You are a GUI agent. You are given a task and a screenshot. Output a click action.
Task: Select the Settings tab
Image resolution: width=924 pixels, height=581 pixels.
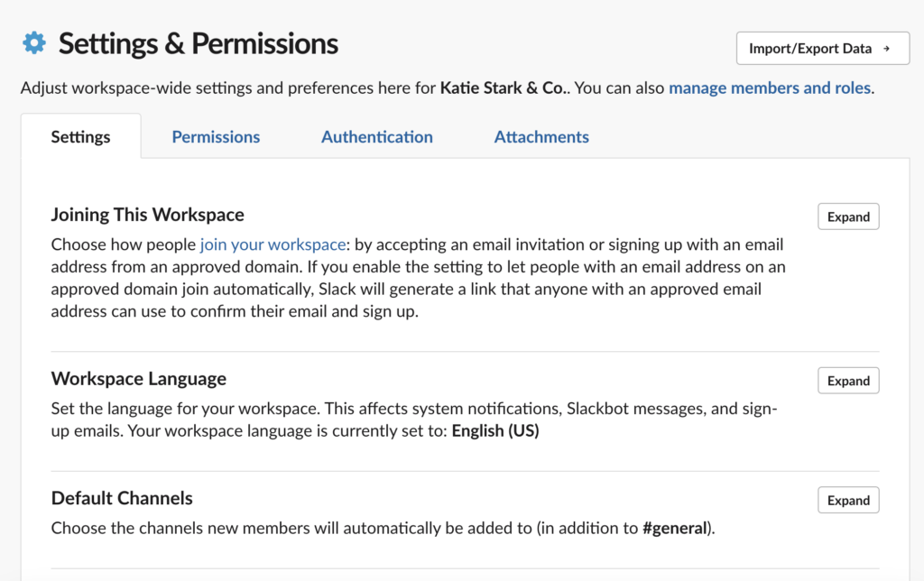click(x=80, y=137)
